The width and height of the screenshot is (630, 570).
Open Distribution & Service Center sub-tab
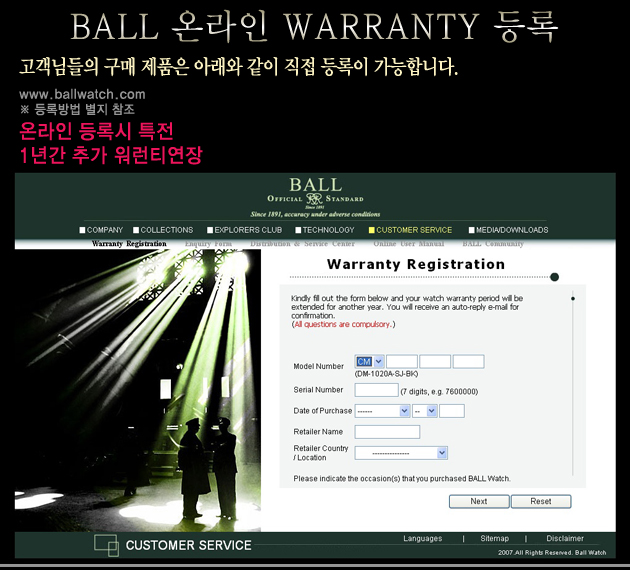pyautogui.click(x=303, y=243)
